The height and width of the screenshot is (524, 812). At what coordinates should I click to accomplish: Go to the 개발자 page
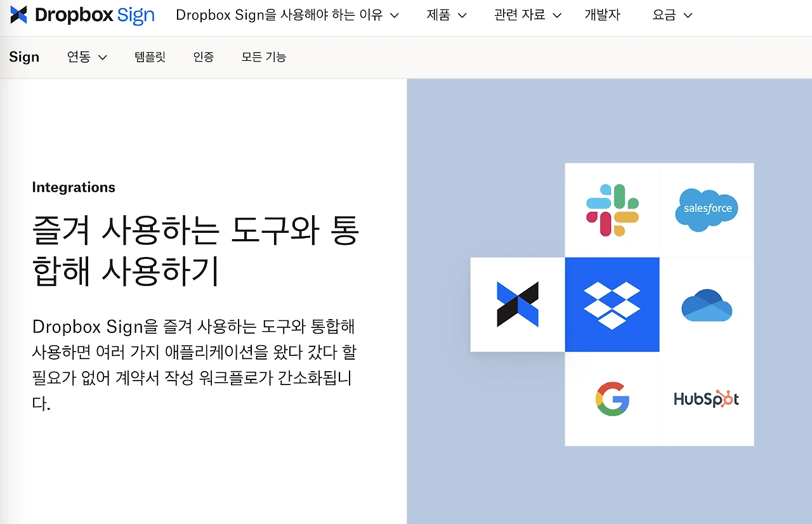(602, 15)
